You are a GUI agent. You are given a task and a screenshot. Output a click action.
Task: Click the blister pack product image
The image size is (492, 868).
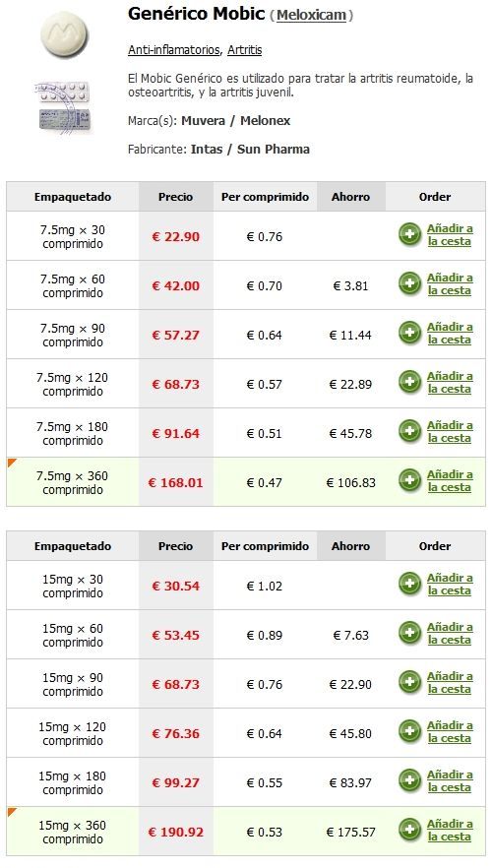(x=64, y=107)
